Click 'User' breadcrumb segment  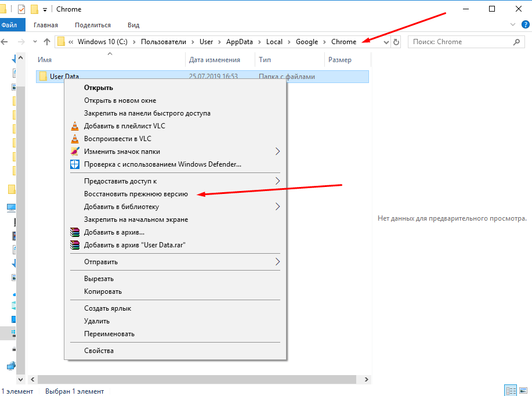206,42
